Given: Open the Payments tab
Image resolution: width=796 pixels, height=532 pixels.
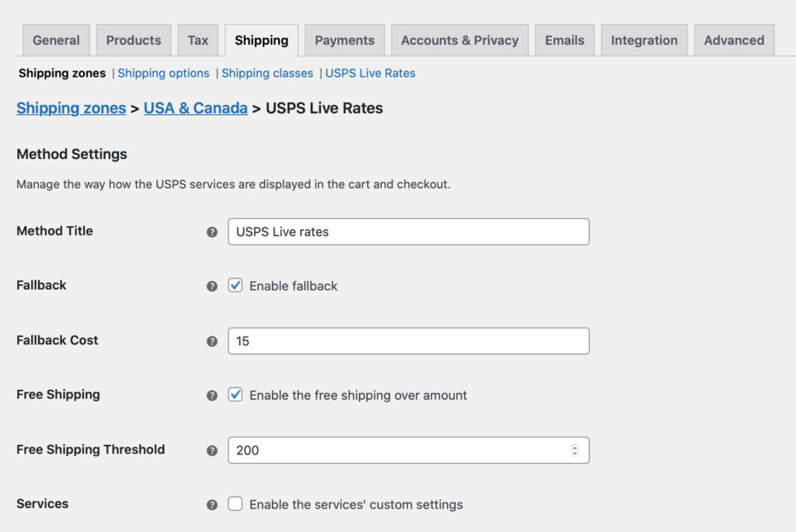Looking at the screenshot, I should (344, 40).
